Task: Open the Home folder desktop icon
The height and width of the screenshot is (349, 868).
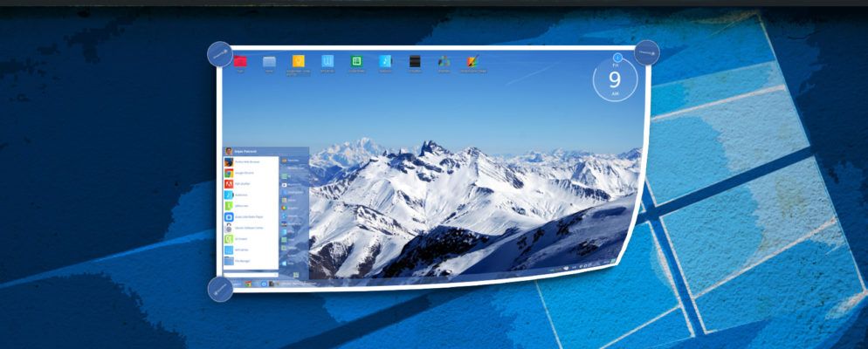Action: (270, 61)
